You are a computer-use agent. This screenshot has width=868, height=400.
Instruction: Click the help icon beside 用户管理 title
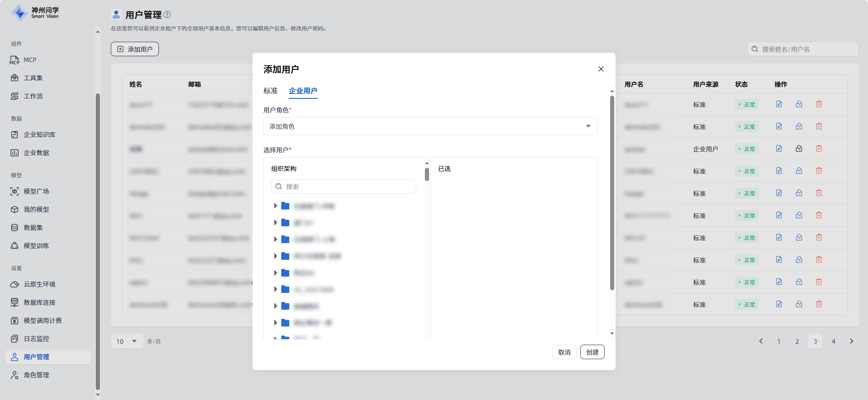pyautogui.click(x=167, y=15)
